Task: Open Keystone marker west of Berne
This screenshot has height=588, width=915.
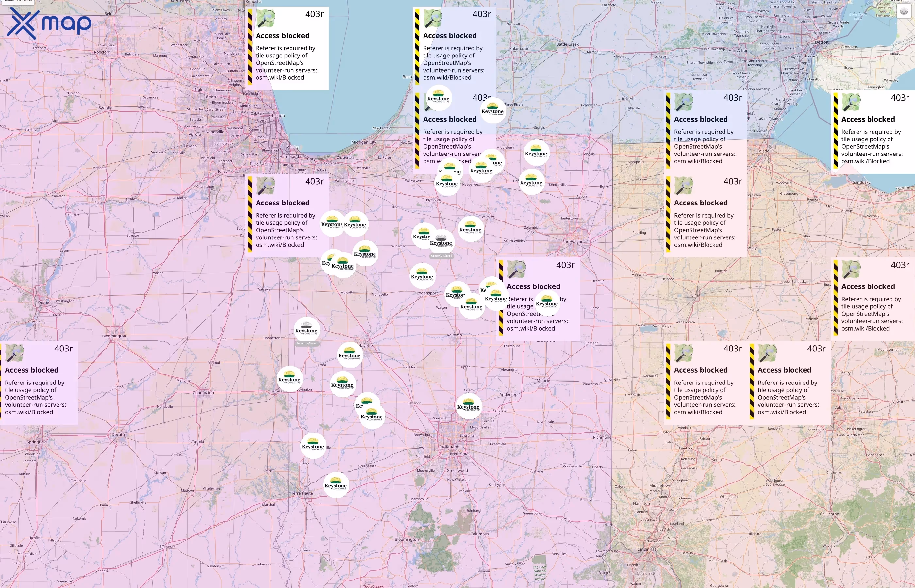Action: pyautogui.click(x=547, y=303)
